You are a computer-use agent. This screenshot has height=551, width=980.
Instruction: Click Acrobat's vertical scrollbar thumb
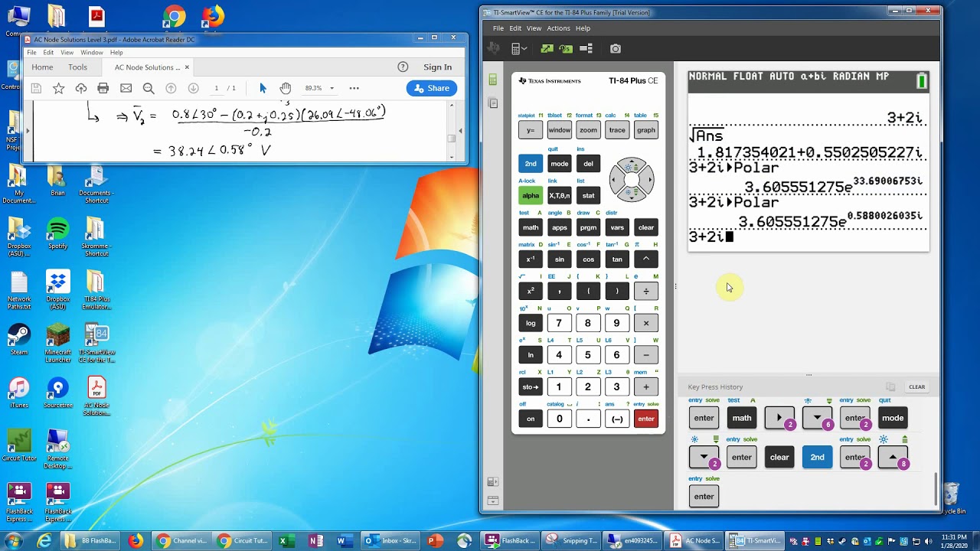coord(452,139)
